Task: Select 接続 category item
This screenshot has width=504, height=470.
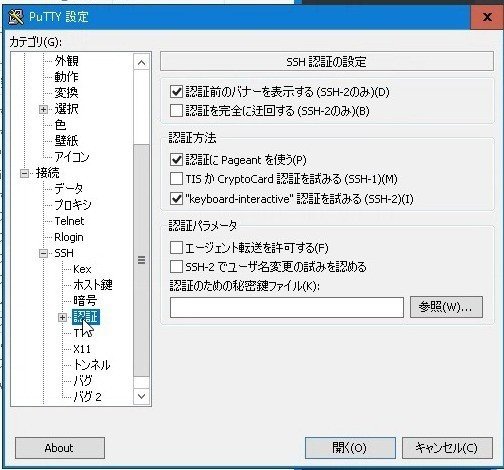Action: click(48, 173)
